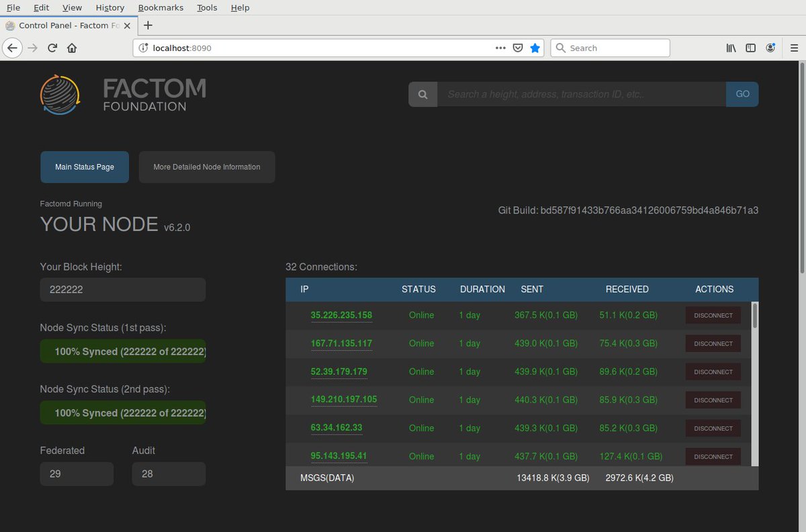Save page to Pocket icon
Screen dimensions: 806x532
point(518,48)
